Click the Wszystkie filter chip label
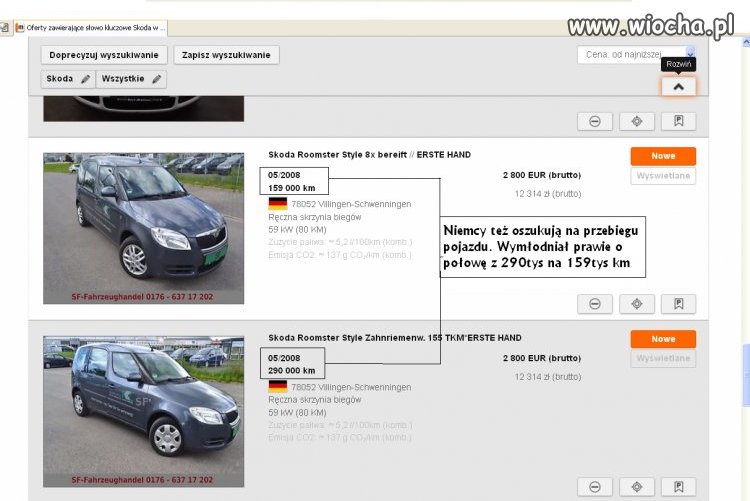This screenshot has height=501, width=750. click(x=123, y=78)
